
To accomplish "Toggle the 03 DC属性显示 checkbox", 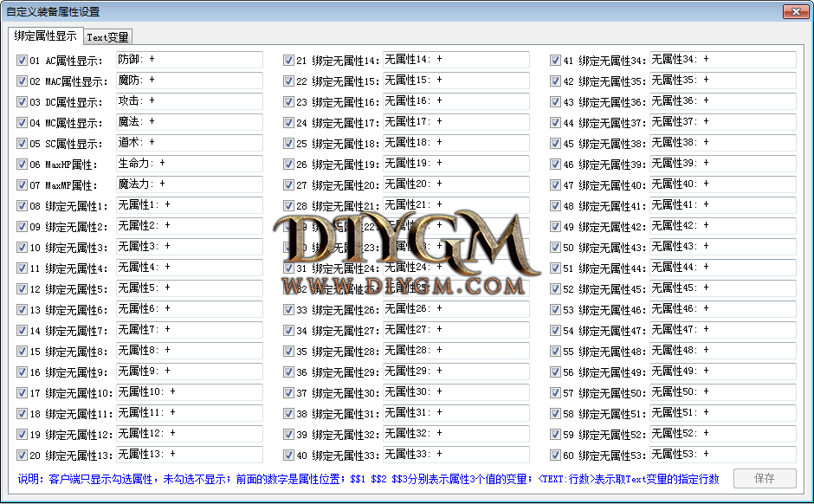I will (22, 101).
